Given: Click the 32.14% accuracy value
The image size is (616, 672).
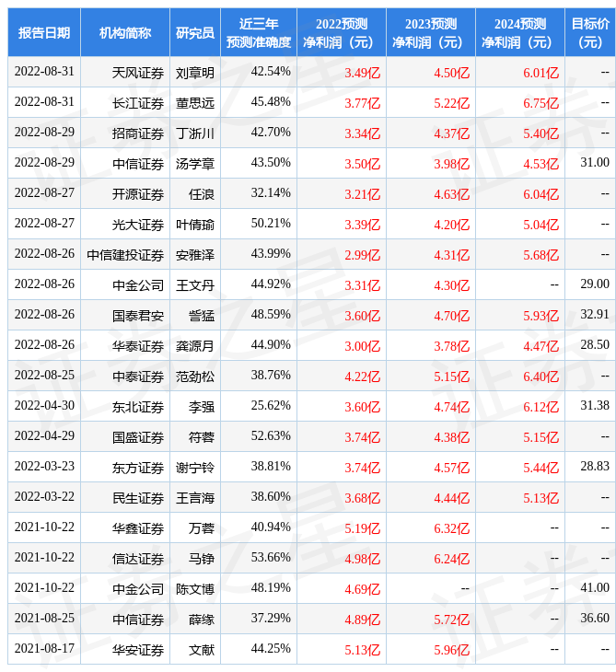Looking at the screenshot, I should coord(271,193).
